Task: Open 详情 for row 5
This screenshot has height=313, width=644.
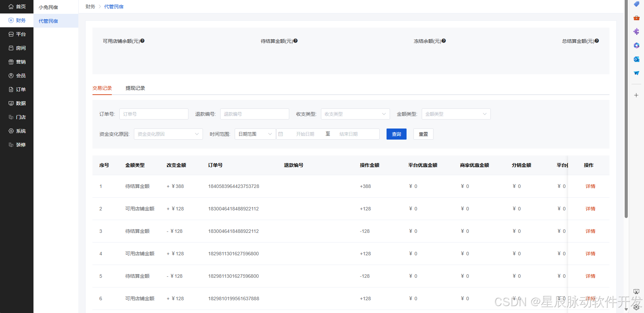Action: (x=591, y=276)
